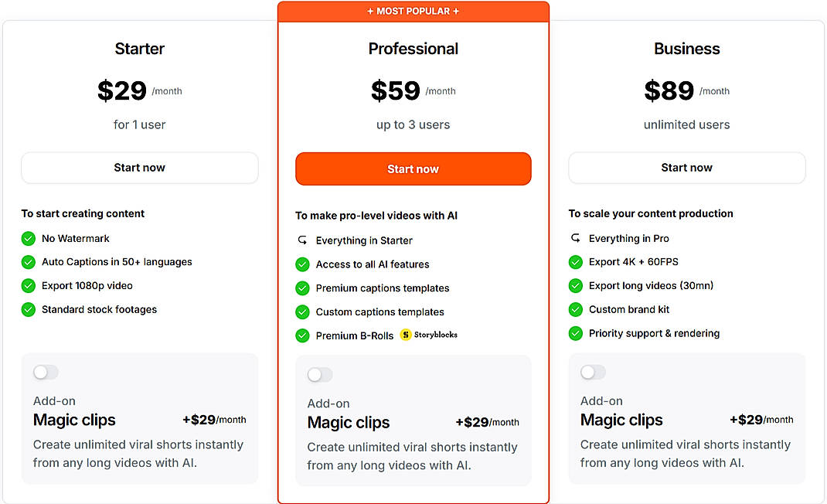Click the MOST POPULAR banner
Viewport: 827px width, 504px height.
413,11
